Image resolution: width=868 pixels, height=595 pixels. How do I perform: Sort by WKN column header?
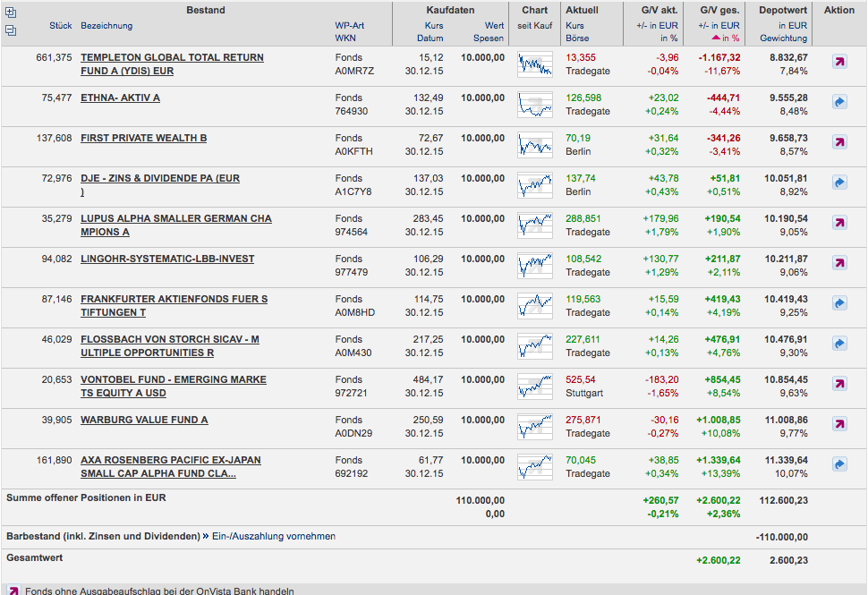[346, 38]
